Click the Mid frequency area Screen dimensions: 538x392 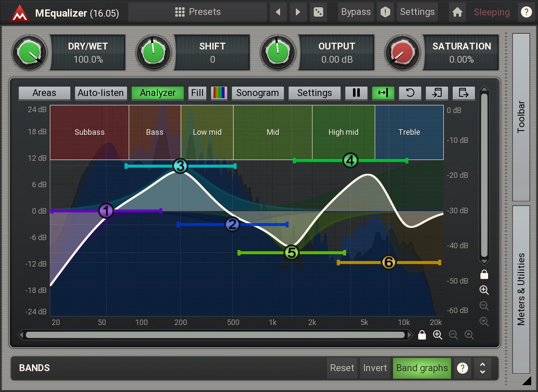273,132
